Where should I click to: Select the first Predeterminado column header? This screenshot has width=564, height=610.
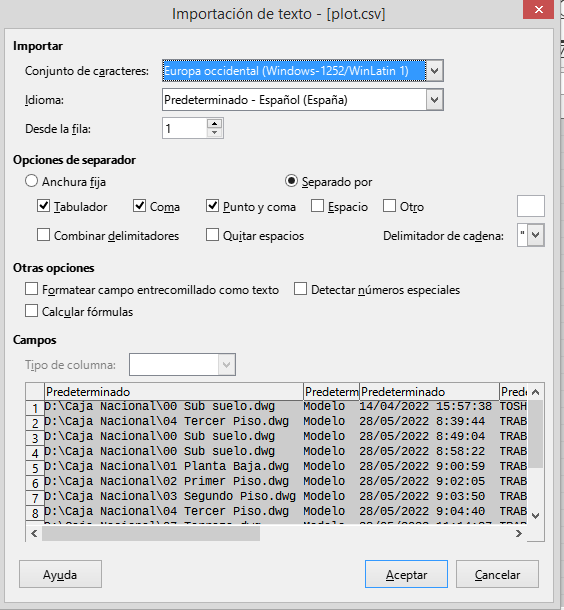click(x=174, y=392)
